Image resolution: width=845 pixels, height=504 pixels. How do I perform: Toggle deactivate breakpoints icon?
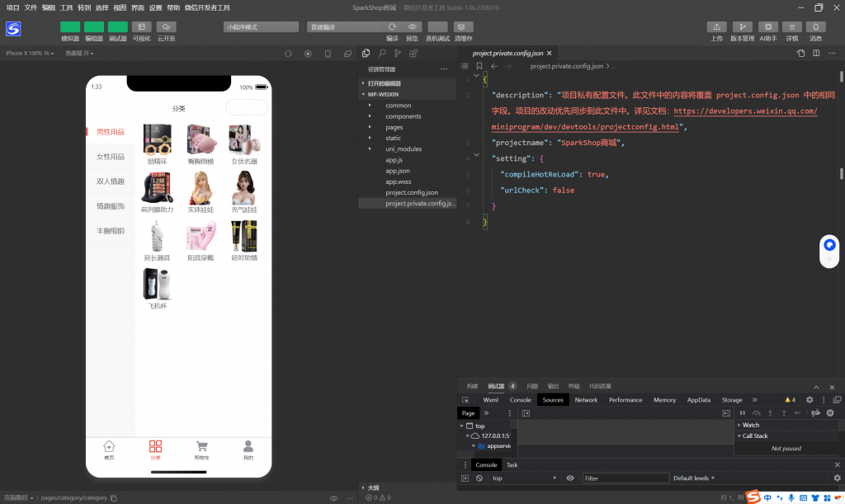815,412
